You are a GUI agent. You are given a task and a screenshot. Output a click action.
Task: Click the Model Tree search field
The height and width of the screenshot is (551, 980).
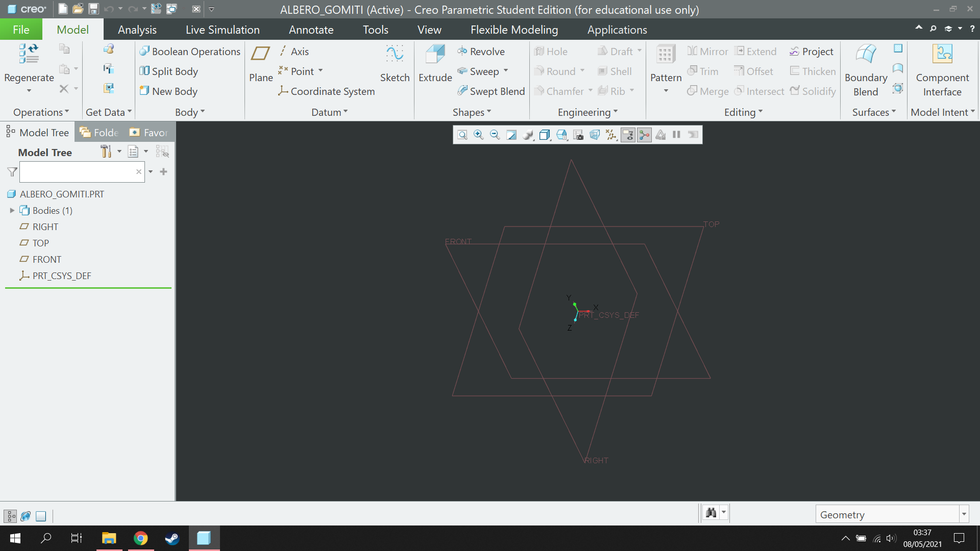[x=77, y=172]
